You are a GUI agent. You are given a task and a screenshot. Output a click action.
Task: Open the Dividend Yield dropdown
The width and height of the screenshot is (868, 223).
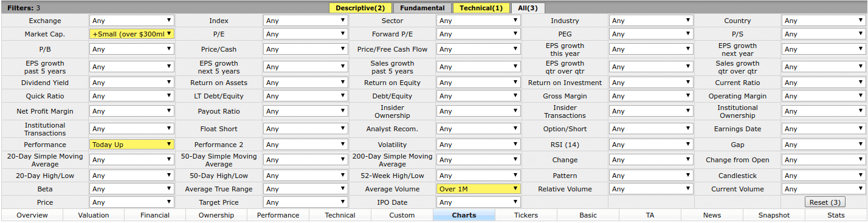pos(132,83)
